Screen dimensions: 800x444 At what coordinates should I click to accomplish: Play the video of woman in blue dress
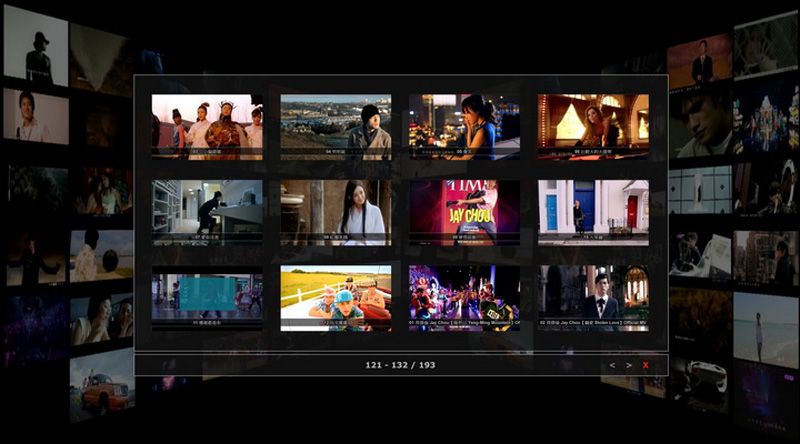click(464, 126)
